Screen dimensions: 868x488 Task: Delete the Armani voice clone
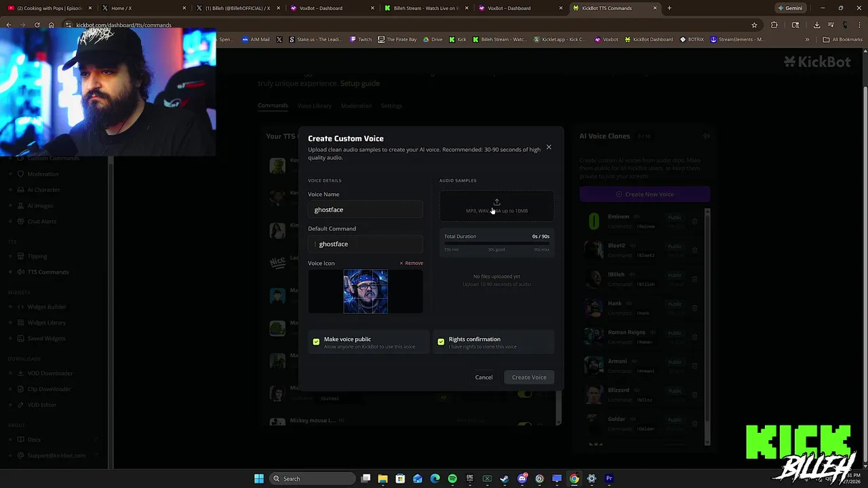(x=694, y=366)
